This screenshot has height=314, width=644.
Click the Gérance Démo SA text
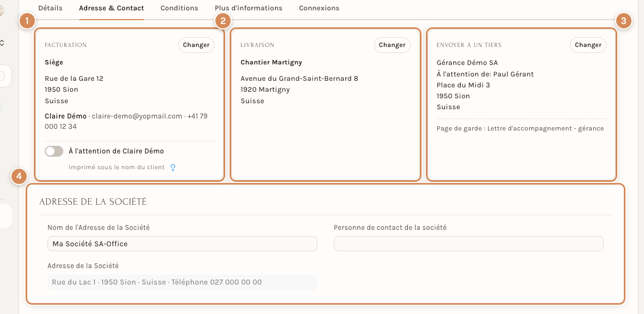coord(467,63)
